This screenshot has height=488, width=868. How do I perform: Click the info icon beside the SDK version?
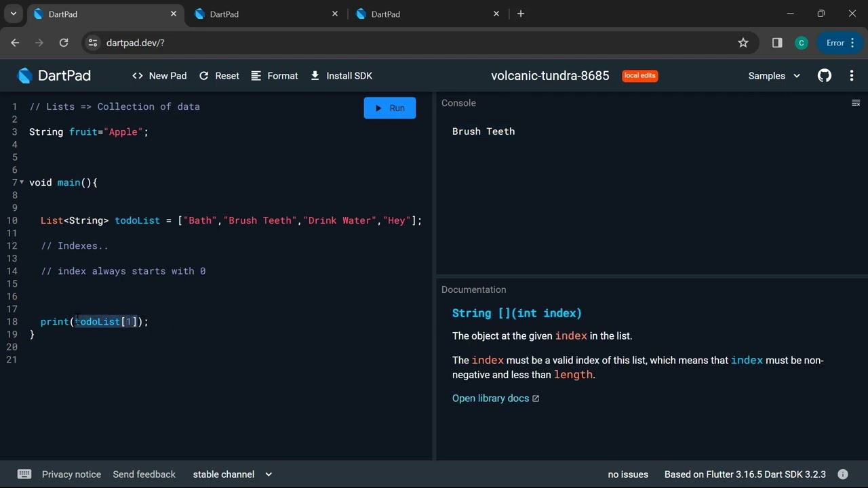pos(843,474)
